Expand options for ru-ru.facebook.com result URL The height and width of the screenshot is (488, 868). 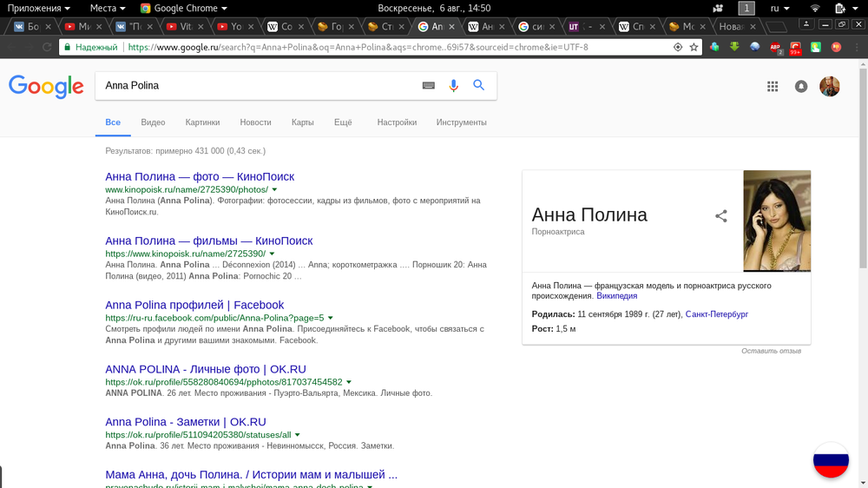click(x=331, y=318)
